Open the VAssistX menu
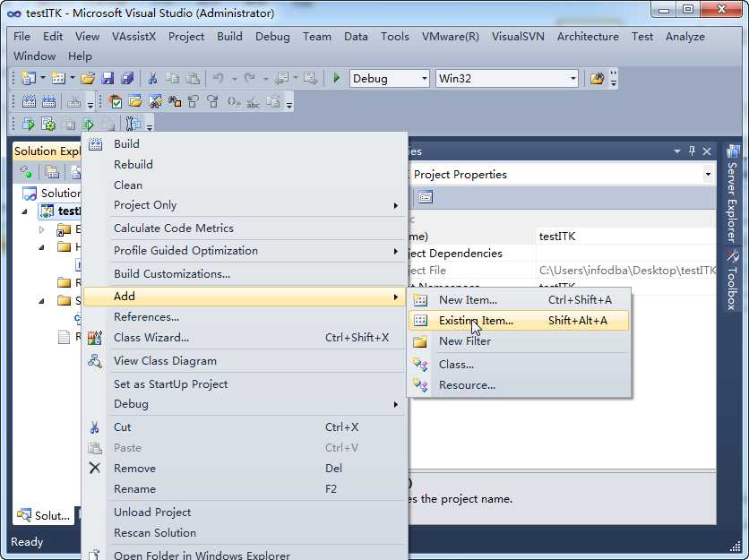This screenshot has width=749, height=560. point(133,37)
